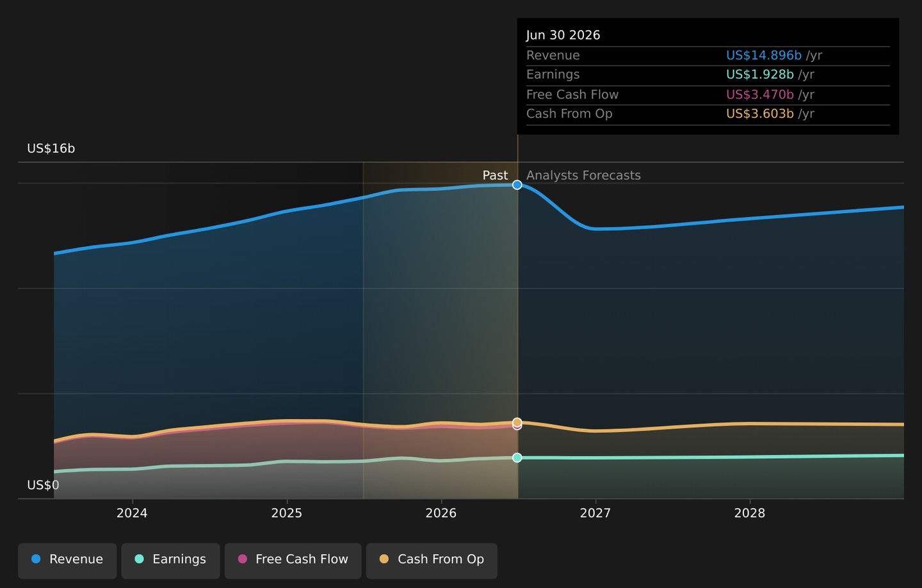Toggle the Cash From Op legend button
The width and height of the screenshot is (922, 588).
(x=432, y=560)
